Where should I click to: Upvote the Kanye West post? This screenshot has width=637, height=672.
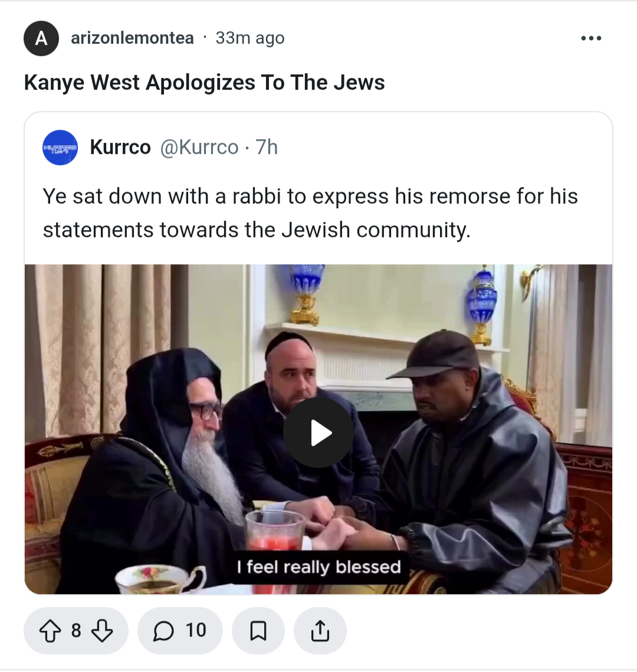tap(50, 631)
